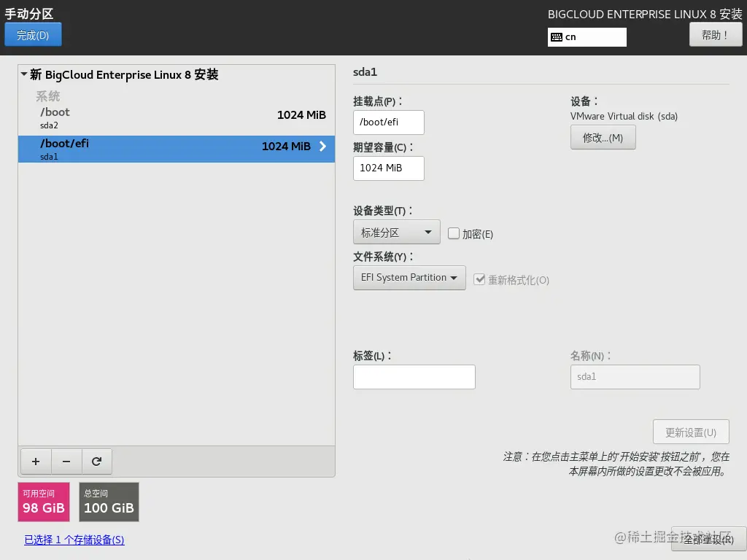
Task: Click the arrow chevron on the /boot/efi row
Action: coord(322,146)
